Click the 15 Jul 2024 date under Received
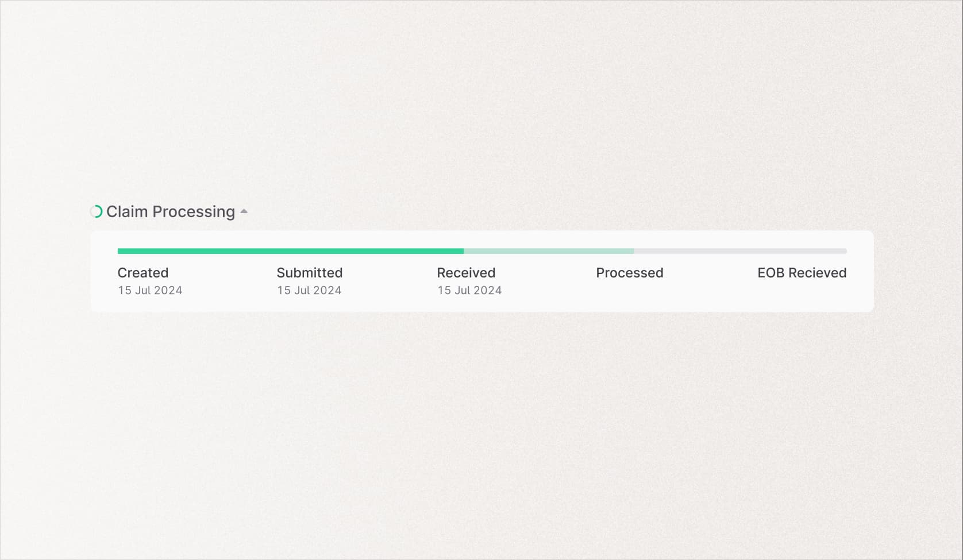The image size is (963, 560). click(x=469, y=291)
